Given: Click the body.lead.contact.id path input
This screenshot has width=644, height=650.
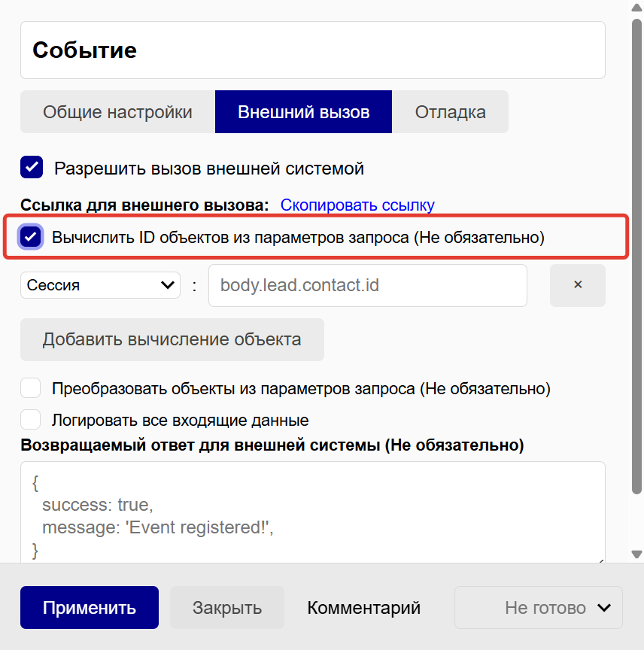Looking at the screenshot, I should [x=367, y=285].
